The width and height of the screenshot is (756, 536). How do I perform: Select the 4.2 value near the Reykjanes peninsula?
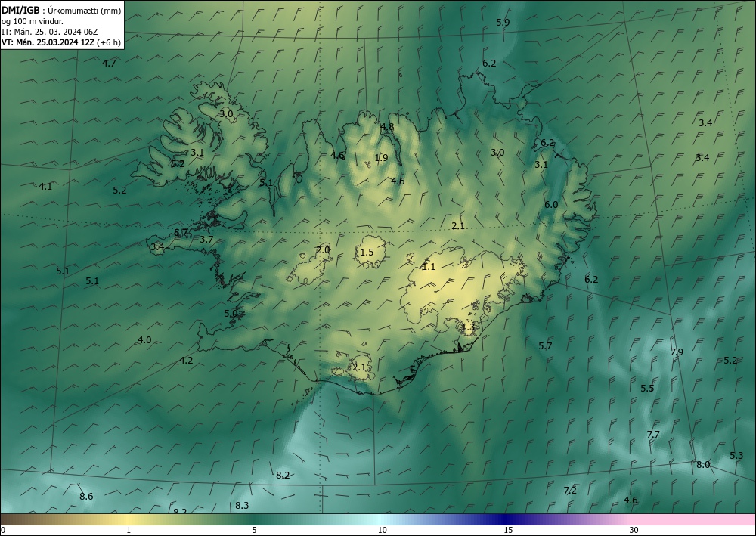[x=186, y=361]
